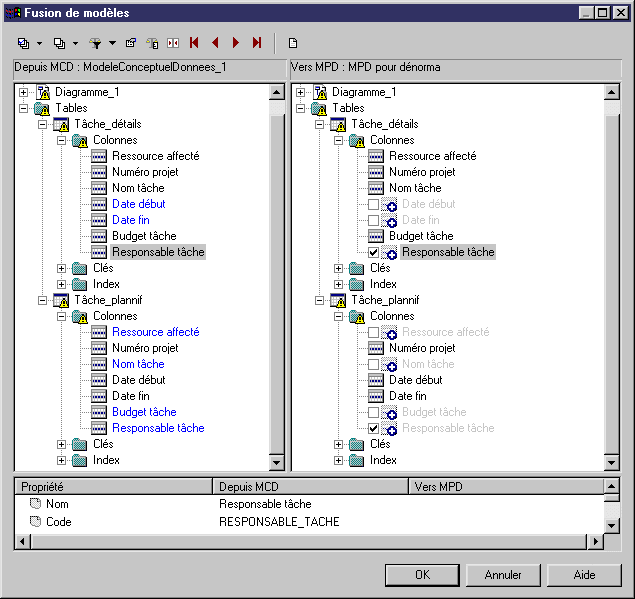The height and width of the screenshot is (599, 635).
Task: Click column icon of blue Budget tâche
Action: (x=99, y=412)
